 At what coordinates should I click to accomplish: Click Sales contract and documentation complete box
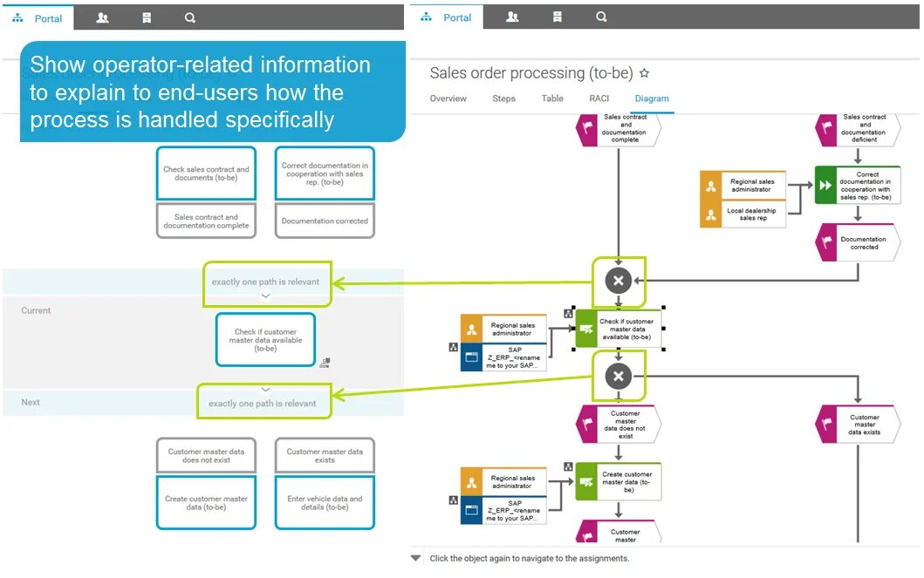(206, 221)
